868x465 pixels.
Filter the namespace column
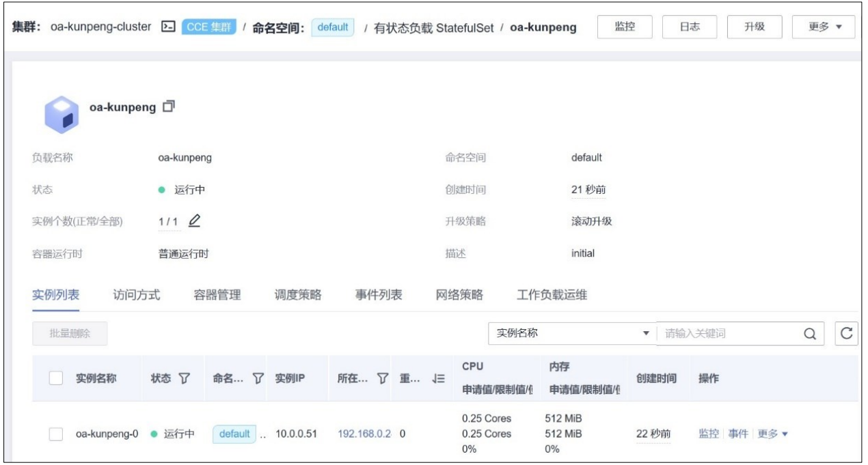[258, 379]
